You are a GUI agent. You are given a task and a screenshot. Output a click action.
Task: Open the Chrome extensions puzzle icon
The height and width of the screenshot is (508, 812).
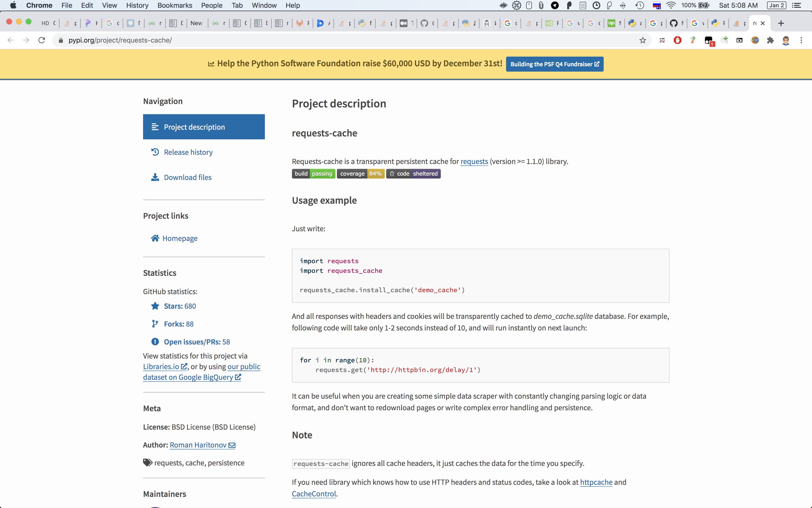click(770, 40)
